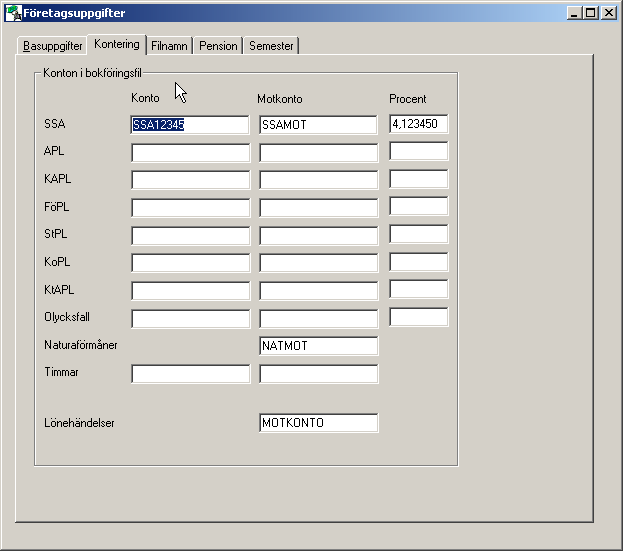This screenshot has width=623, height=551.
Task: Click the SSA Konto field containing SSA12345
Action: pyautogui.click(x=190, y=125)
